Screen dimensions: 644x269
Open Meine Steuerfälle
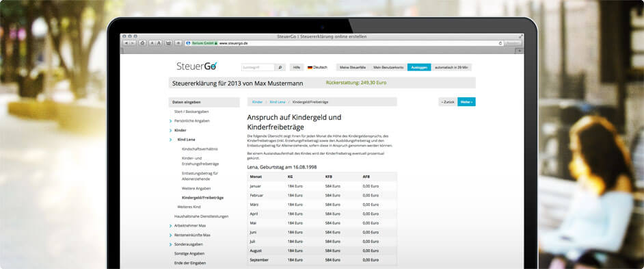click(352, 67)
